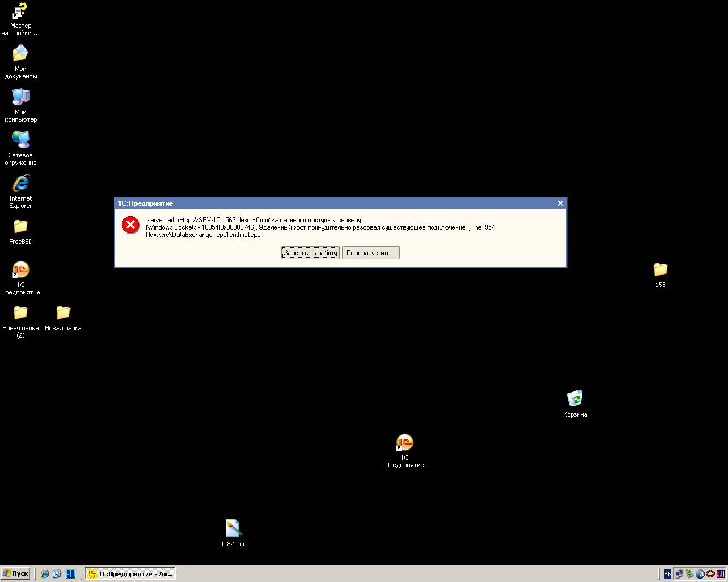Select the 1С Предприятие shortcut below Корзина
728x582 pixels.
(404, 451)
